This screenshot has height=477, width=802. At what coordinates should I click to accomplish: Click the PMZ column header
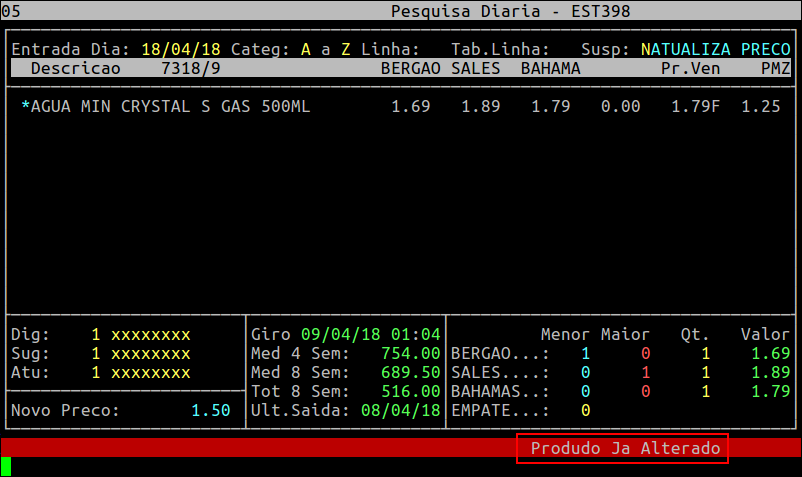coord(775,68)
